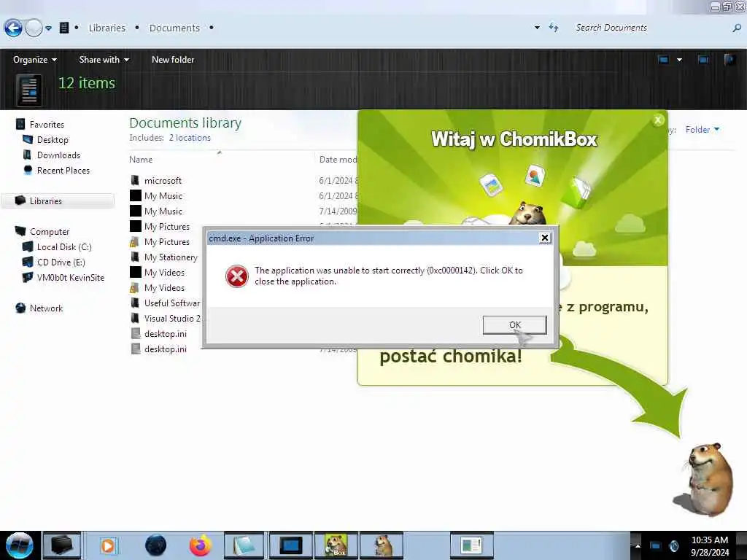Click the search magnifier icon
Image resolution: width=747 pixels, height=560 pixels.
(737, 28)
